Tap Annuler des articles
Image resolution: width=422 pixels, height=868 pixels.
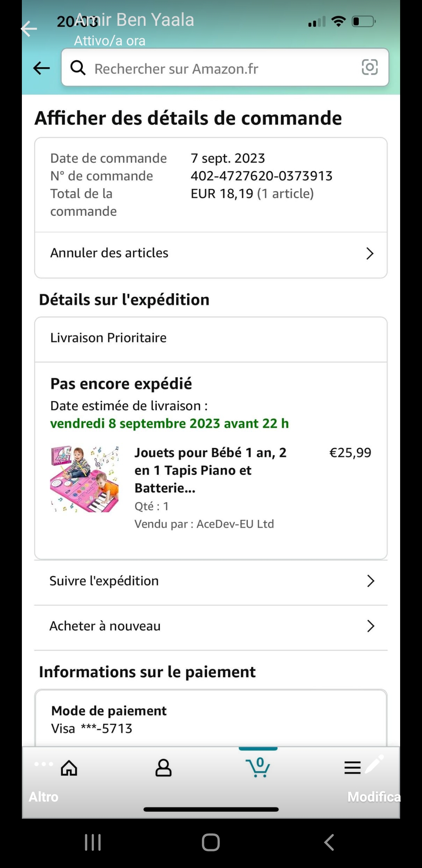point(109,253)
